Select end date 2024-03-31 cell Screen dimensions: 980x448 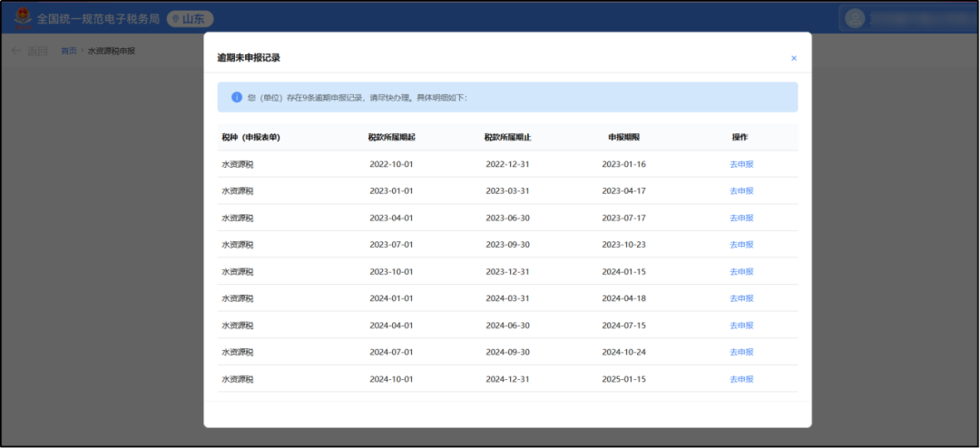pyautogui.click(x=507, y=298)
